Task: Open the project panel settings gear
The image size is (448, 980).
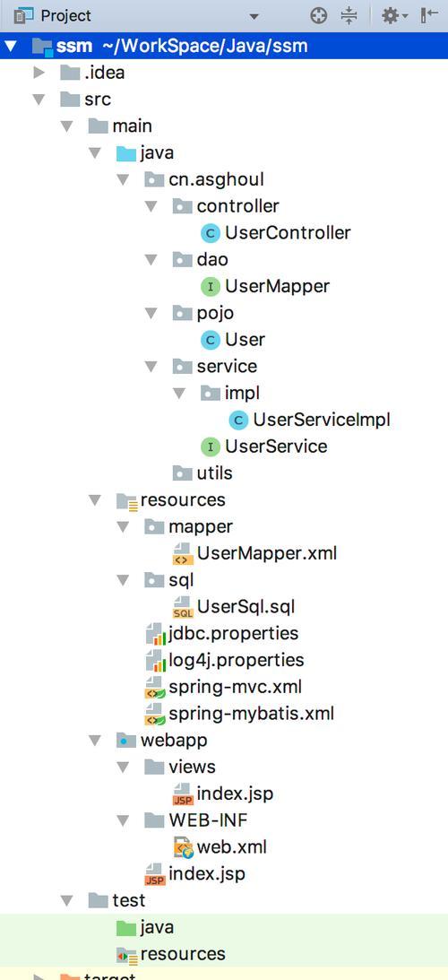Action: [392, 15]
